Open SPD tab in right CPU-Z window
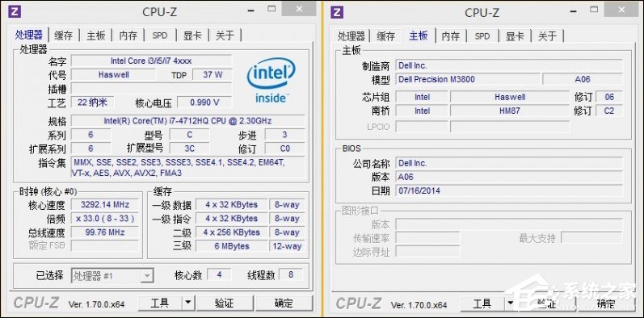This screenshot has height=318, width=644. 482,36
